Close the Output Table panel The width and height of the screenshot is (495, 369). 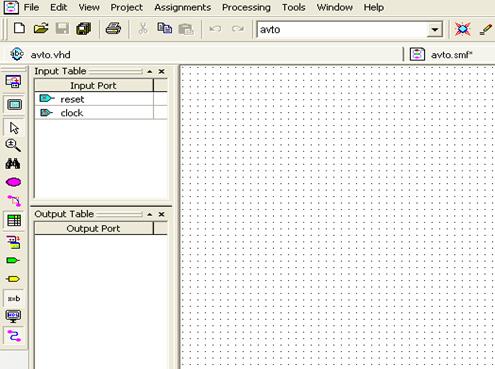pos(162,214)
